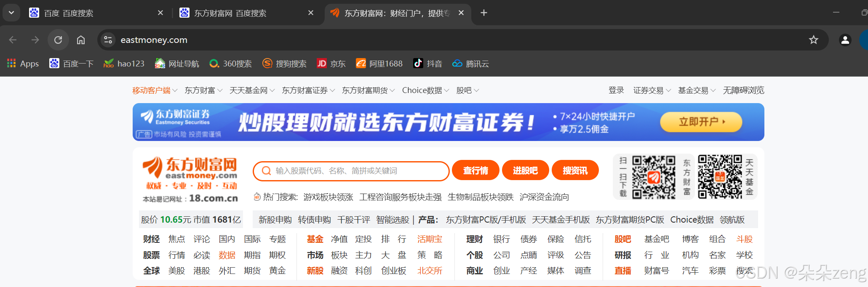Select the 理财 navigation category

475,239
